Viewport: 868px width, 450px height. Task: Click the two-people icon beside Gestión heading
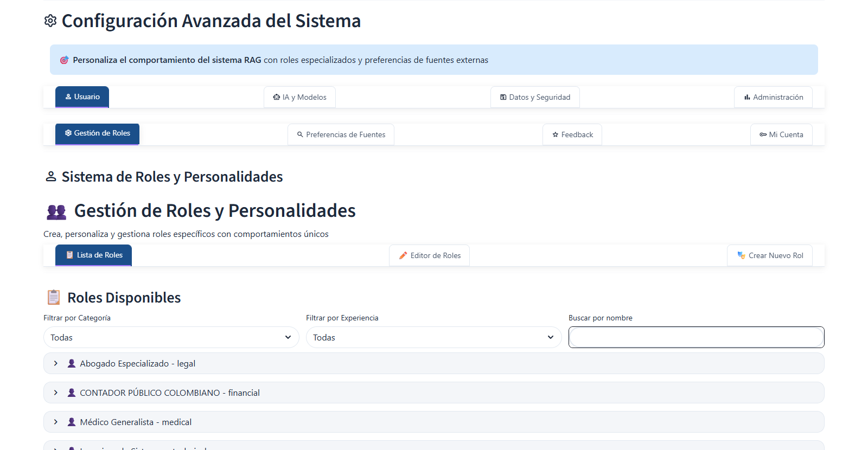[56, 211]
